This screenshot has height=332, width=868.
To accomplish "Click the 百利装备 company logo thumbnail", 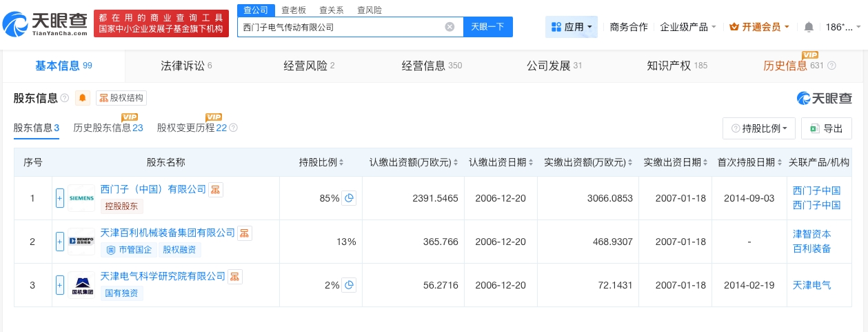I will pyautogui.click(x=81, y=242).
